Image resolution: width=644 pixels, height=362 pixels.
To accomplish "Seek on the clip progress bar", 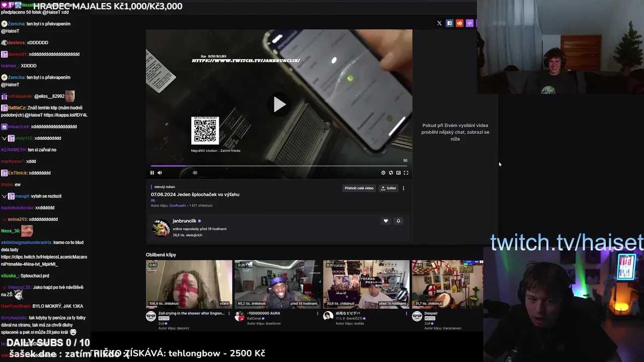I will [x=279, y=165].
